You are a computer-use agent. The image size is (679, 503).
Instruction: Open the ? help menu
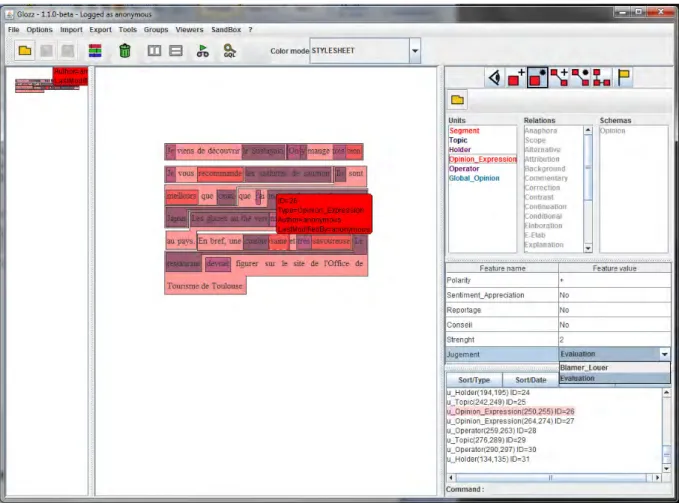point(250,29)
